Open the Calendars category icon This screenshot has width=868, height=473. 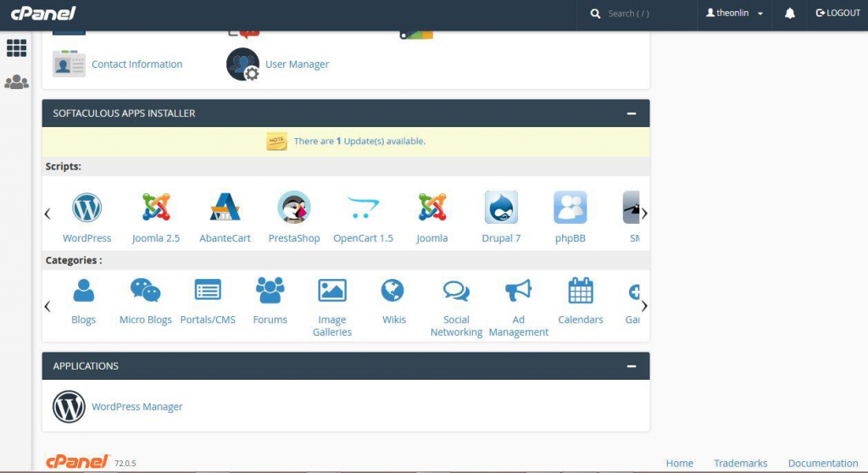(581, 291)
